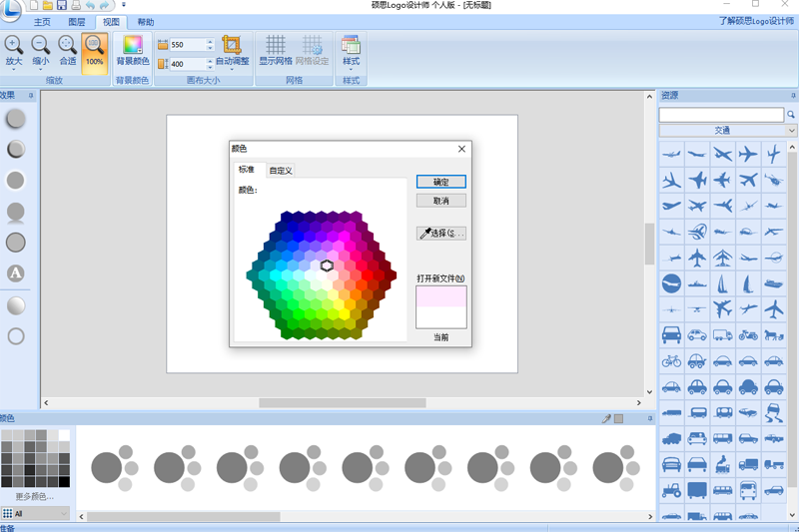Increase canvas width 550 with up arrow
This screenshot has height=532, width=799.
(210, 42)
